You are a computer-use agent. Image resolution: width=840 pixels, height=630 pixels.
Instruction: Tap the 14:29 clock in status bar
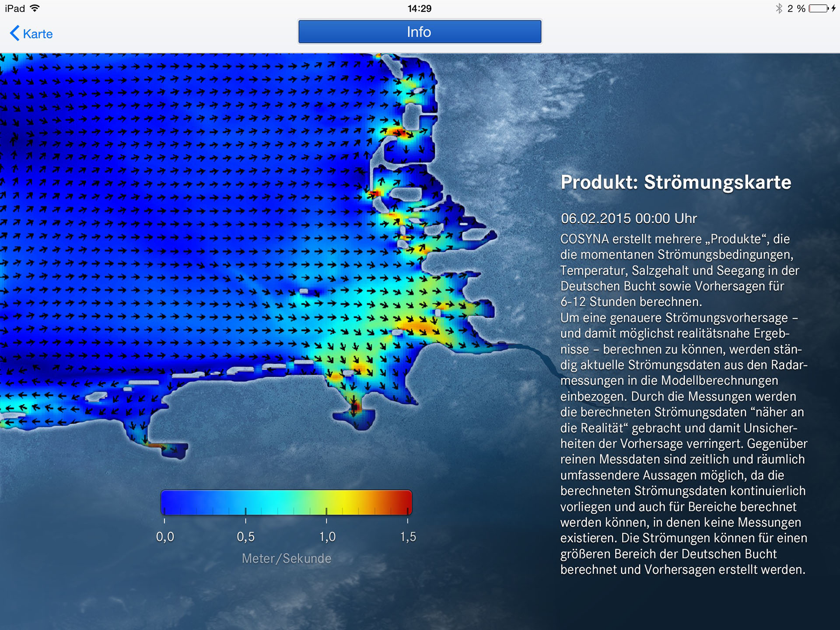[419, 8]
